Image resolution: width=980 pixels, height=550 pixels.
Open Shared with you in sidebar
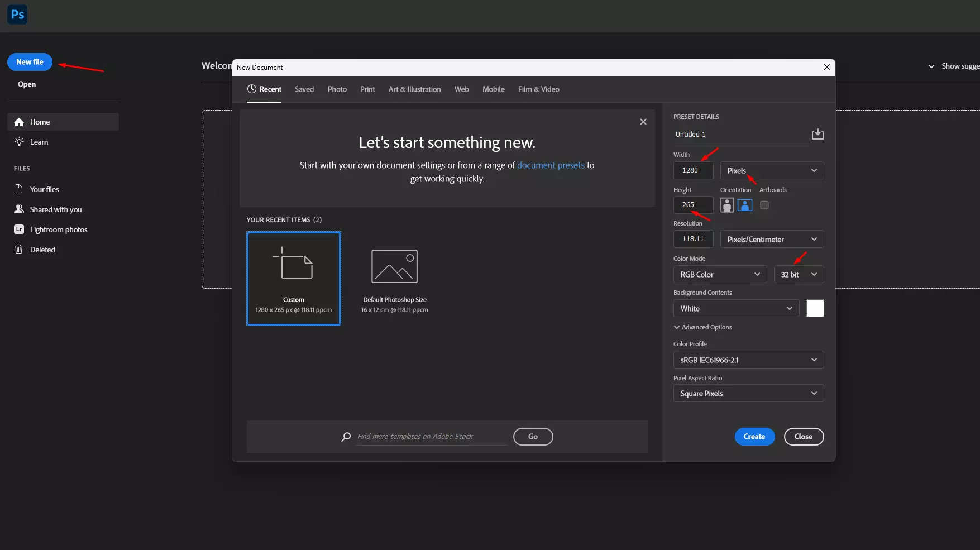click(63, 209)
